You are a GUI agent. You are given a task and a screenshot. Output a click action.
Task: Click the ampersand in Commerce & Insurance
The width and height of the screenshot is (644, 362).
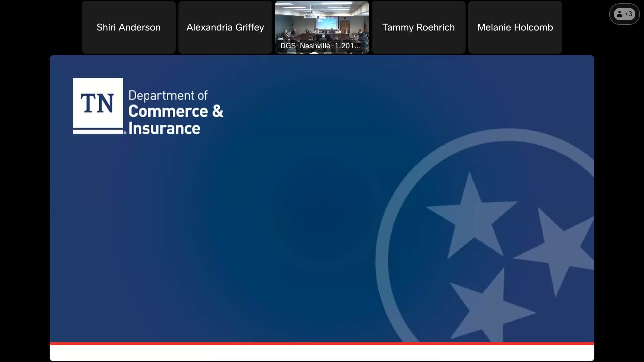tap(217, 111)
